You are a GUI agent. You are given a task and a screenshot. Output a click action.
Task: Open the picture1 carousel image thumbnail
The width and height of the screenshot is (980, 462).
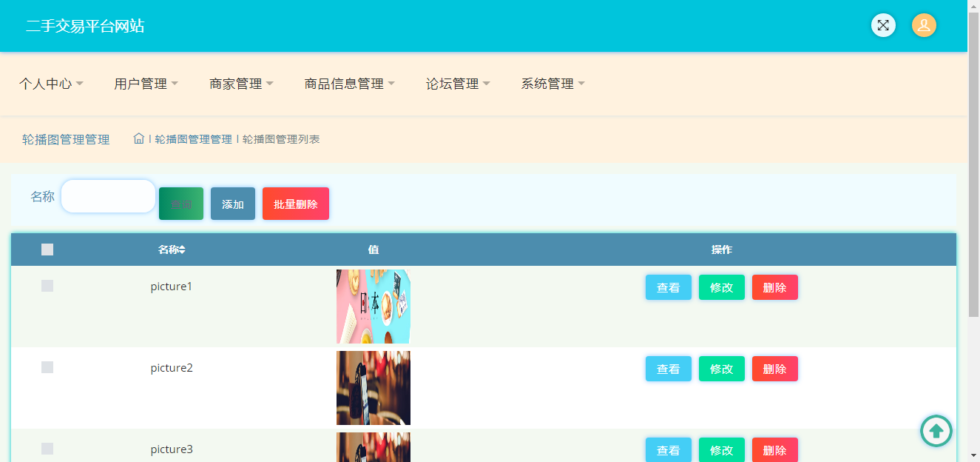click(x=374, y=306)
